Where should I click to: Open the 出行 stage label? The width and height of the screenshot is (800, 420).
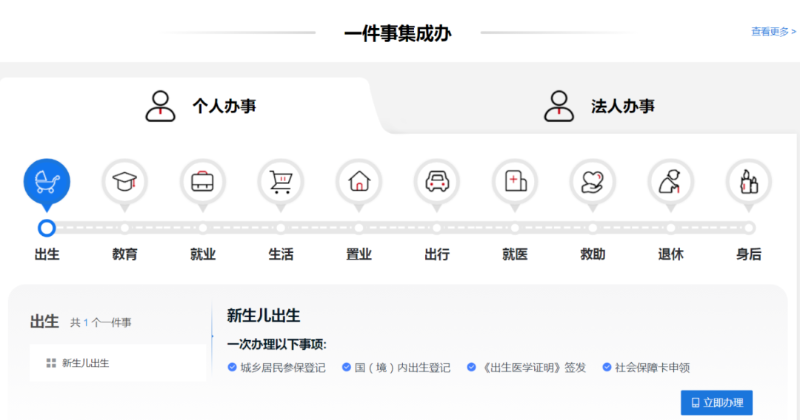pos(437,254)
